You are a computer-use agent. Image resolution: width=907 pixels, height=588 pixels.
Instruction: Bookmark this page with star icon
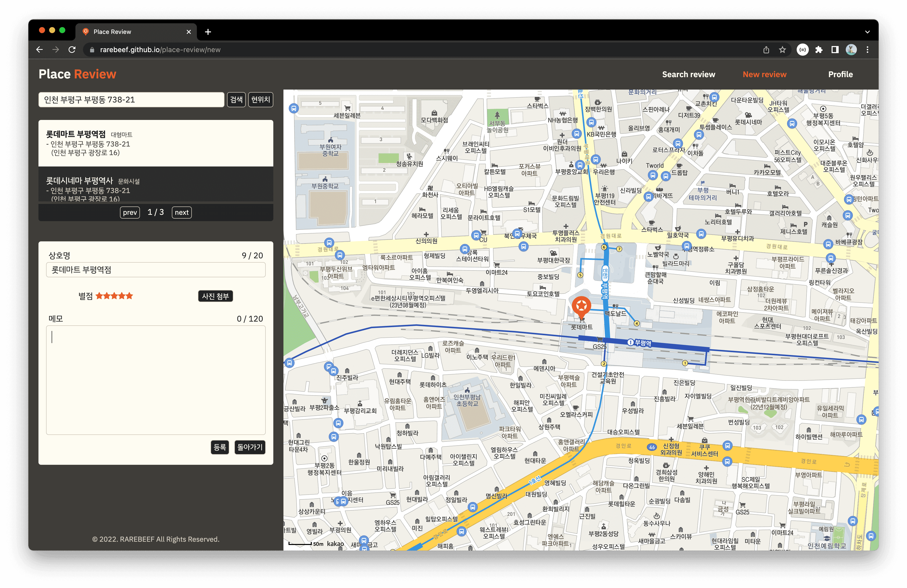[782, 50]
